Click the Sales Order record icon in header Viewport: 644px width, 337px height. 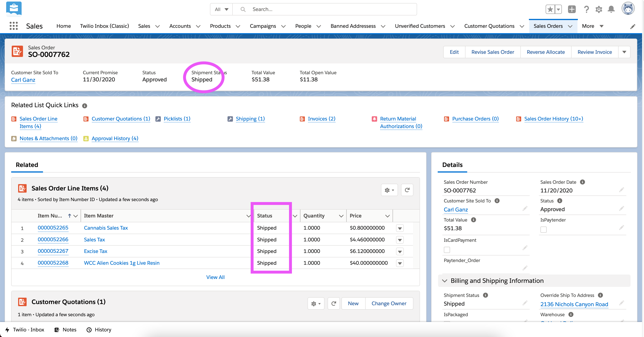pos(17,51)
